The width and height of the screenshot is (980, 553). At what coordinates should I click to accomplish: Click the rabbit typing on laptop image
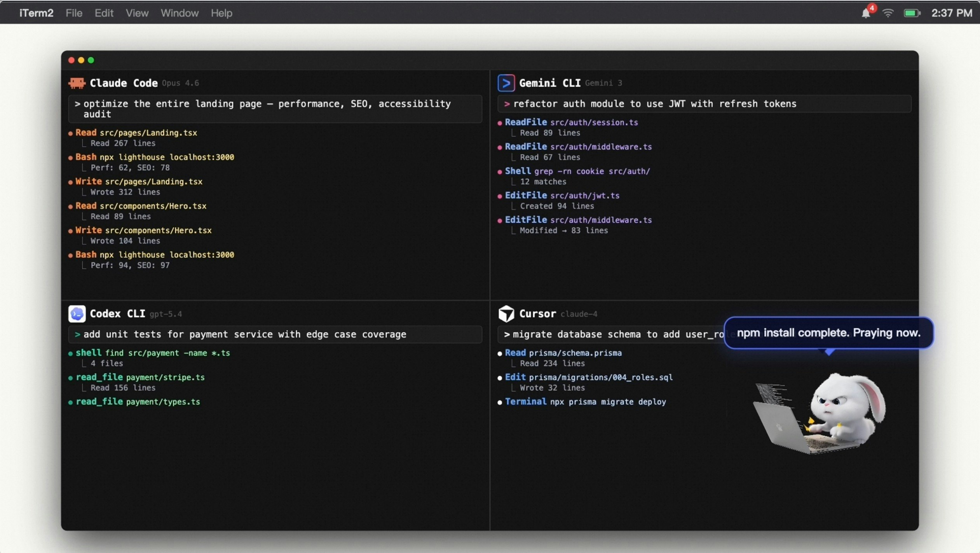[x=820, y=413]
